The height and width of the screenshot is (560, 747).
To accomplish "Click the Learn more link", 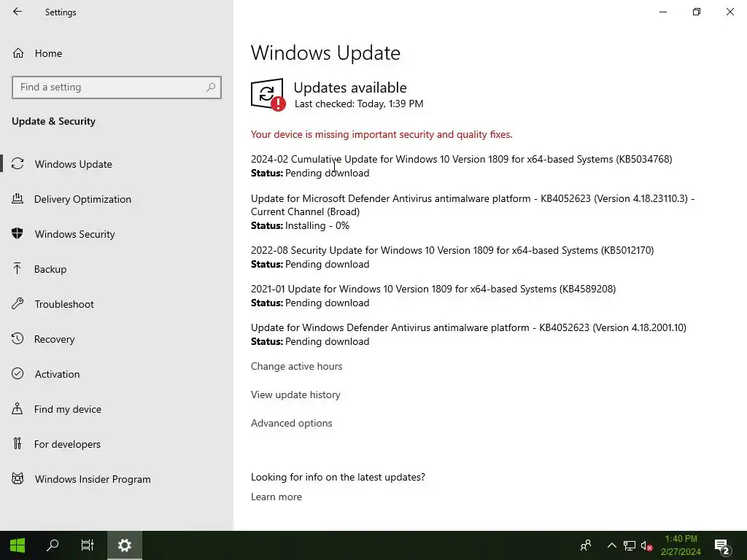I will click(x=276, y=497).
